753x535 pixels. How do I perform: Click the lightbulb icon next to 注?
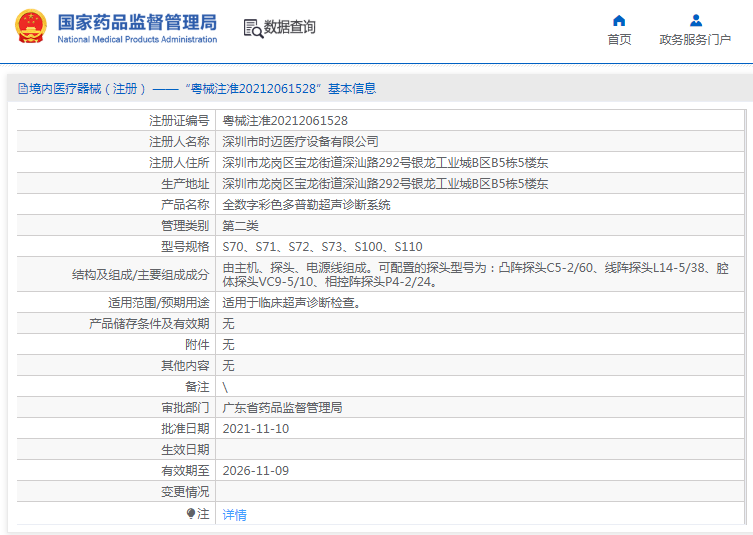(x=191, y=514)
